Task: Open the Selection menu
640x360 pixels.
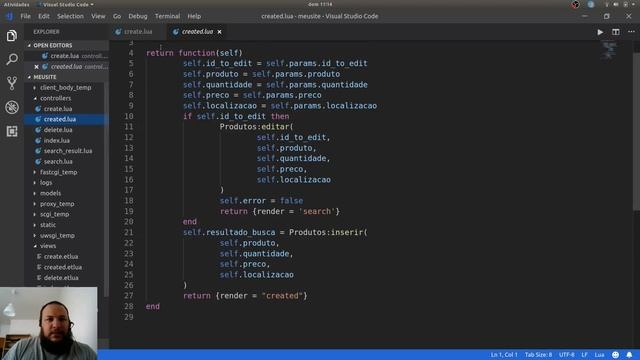Action: click(70, 16)
